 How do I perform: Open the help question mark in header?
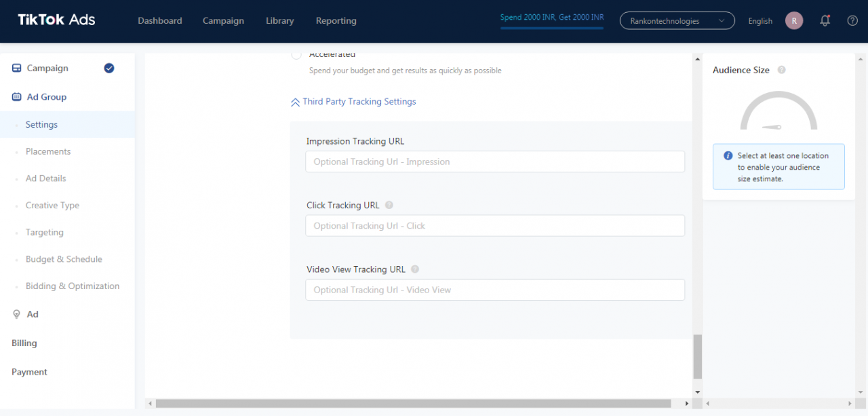(852, 21)
